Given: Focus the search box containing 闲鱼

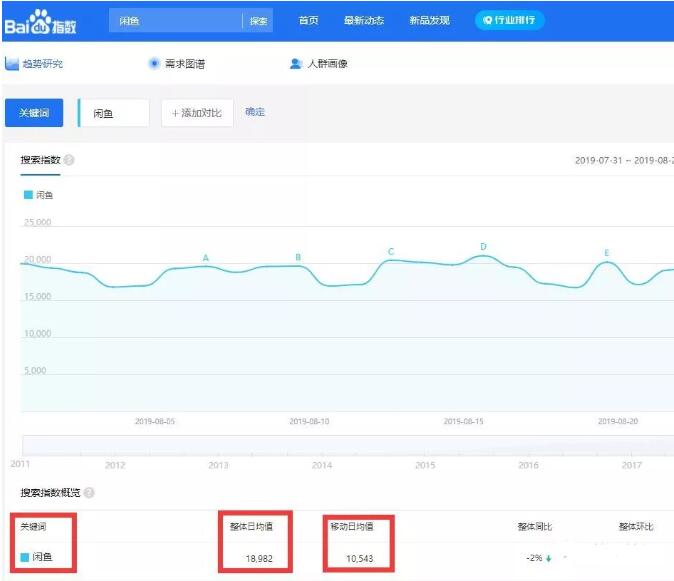Looking at the screenshot, I should click(175, 21).
